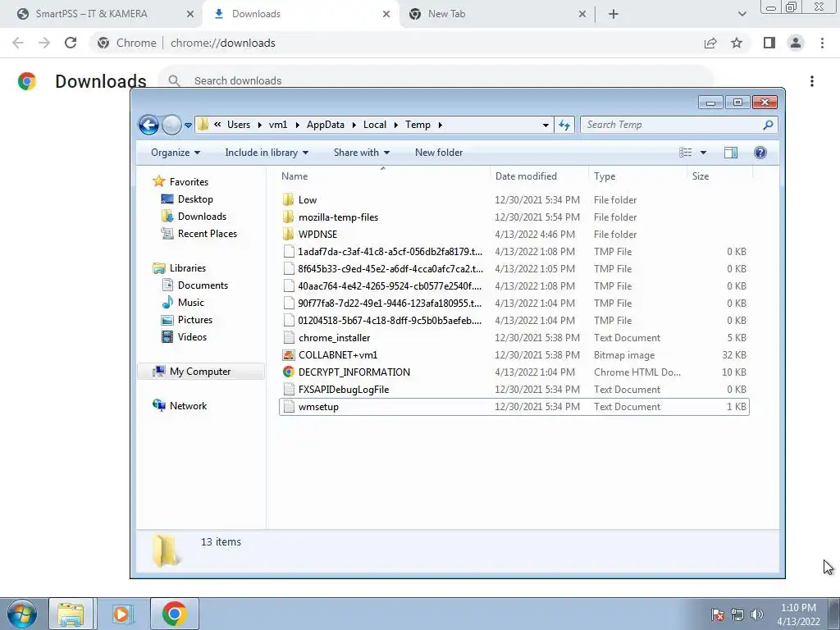Click the Chrome share page icon
The image size is (840, 630).
[x=710, y=43]
